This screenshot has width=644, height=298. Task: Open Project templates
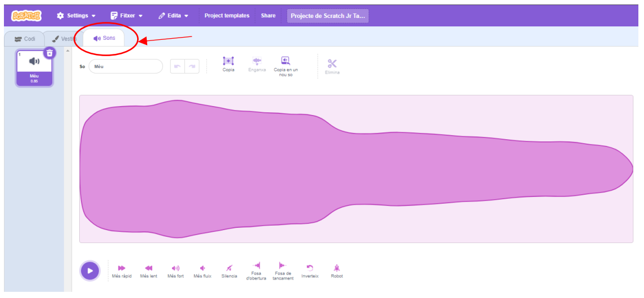pos(226,16)
